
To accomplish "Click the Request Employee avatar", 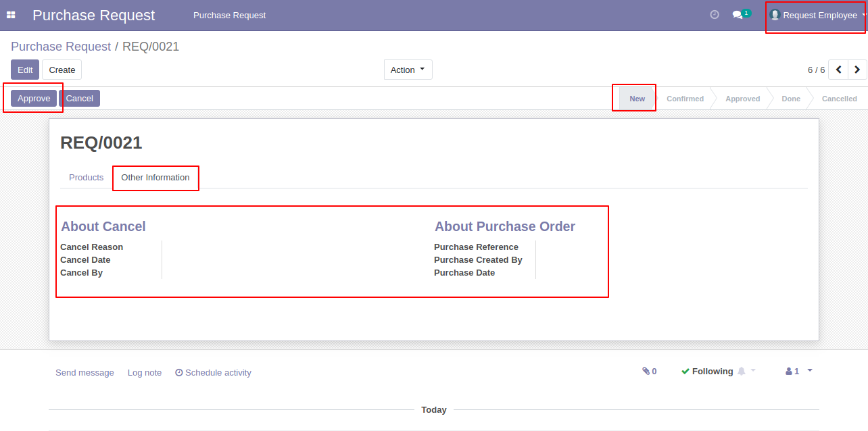I will pos(775,15).
